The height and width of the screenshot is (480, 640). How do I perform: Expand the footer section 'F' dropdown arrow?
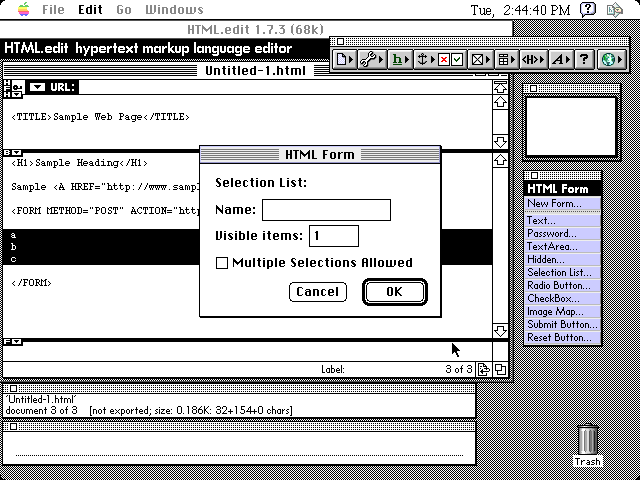pos(15,342)
